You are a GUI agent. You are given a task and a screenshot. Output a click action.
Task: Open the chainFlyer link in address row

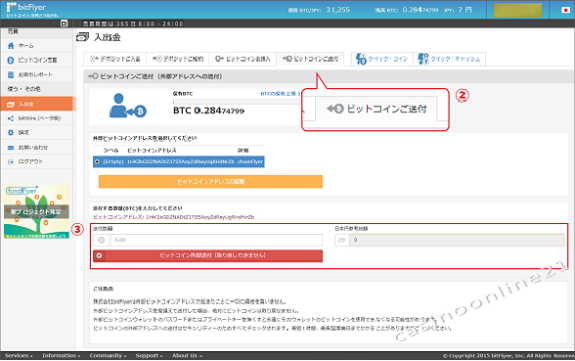coord(250,161)
